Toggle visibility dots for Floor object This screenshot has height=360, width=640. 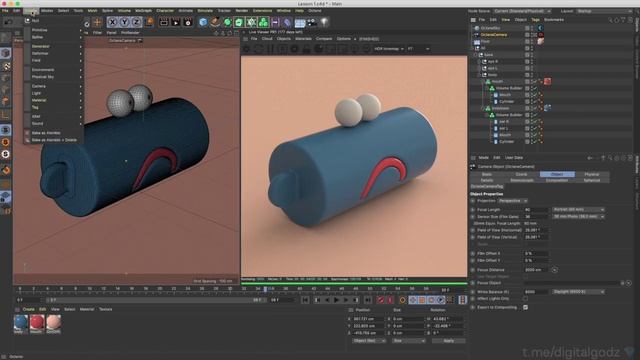point(532,42)
